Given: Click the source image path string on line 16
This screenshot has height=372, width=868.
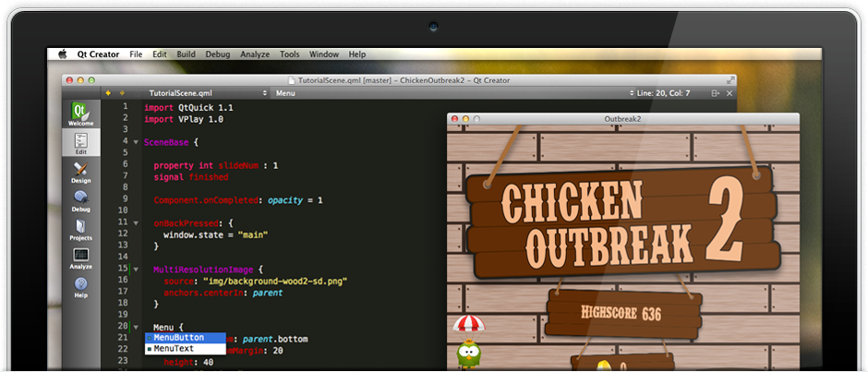Looking at the screenshot, I should [x=275, y=282].
